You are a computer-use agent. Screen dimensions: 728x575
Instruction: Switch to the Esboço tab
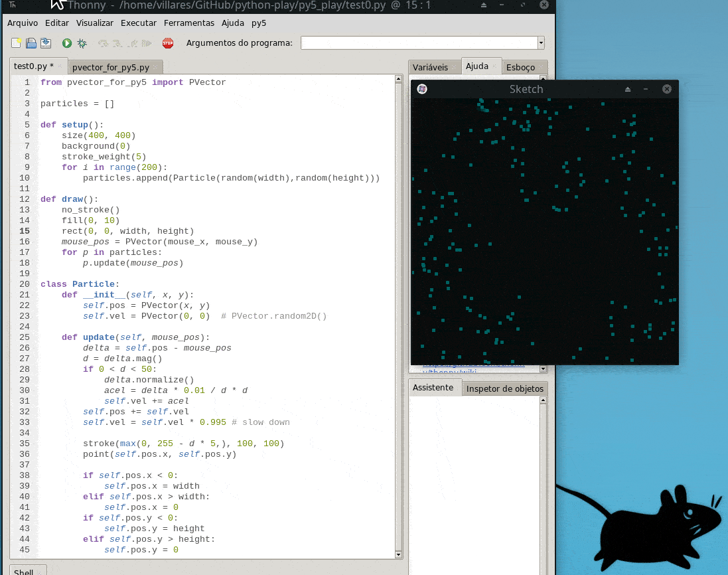click(x=520, y=67)
